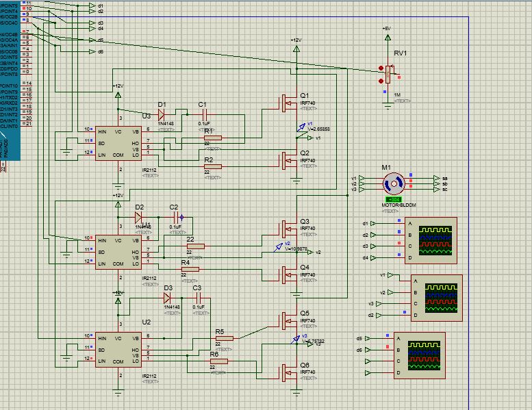Click the v1 voltage probe arrow
Screen dimensions: 532x410
coord(301,127)
